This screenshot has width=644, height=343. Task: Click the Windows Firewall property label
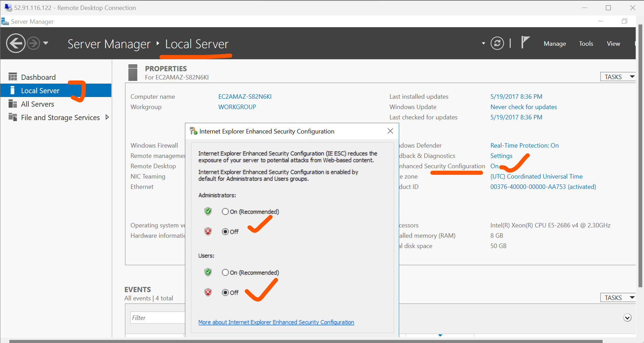click(x=154, y=146)
